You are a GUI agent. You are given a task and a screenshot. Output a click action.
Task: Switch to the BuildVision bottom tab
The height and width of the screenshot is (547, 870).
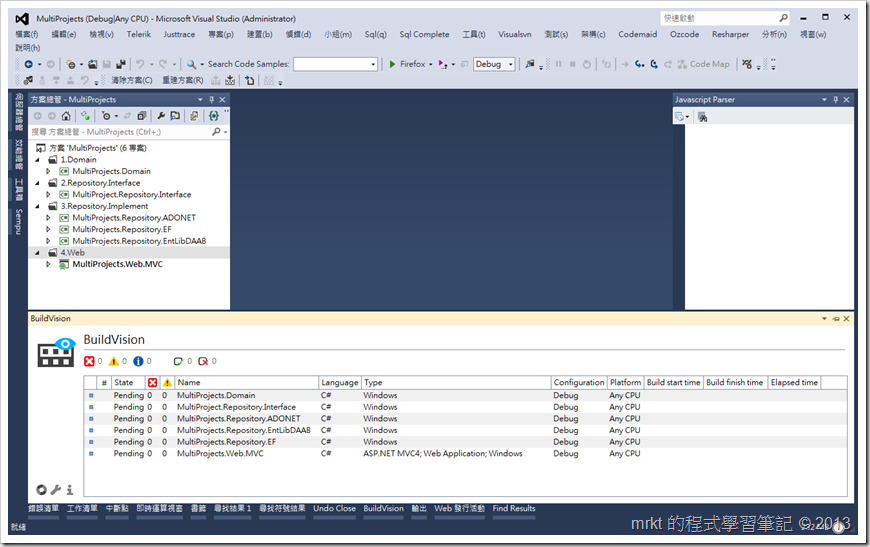pyautogui.click(x=383, y=509)
